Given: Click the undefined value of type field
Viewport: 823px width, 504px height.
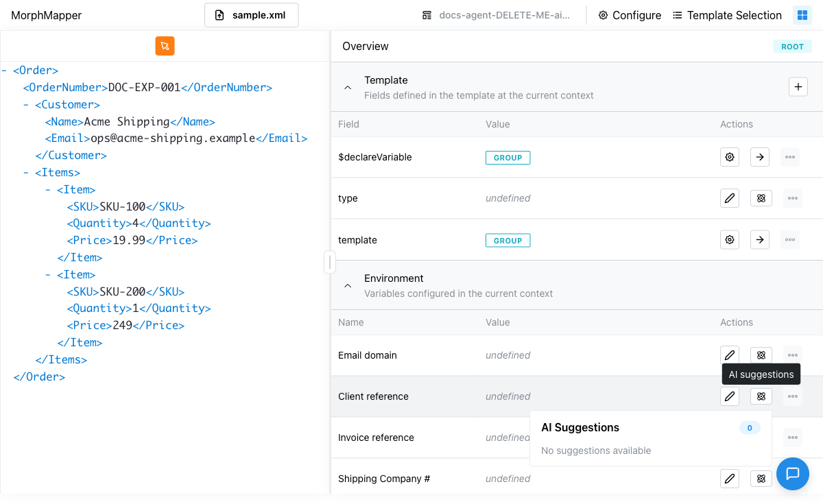Looking at the screenshot, I should (508, 198).
